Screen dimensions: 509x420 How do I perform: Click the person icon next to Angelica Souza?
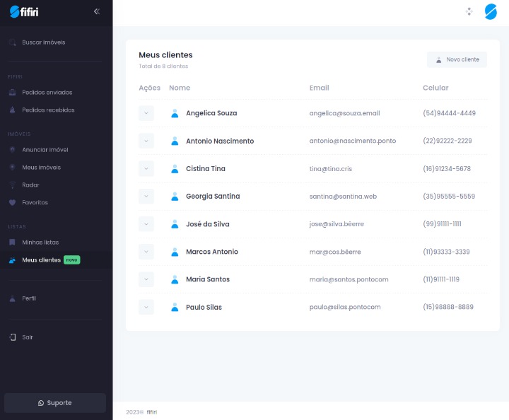pos(175,113)
